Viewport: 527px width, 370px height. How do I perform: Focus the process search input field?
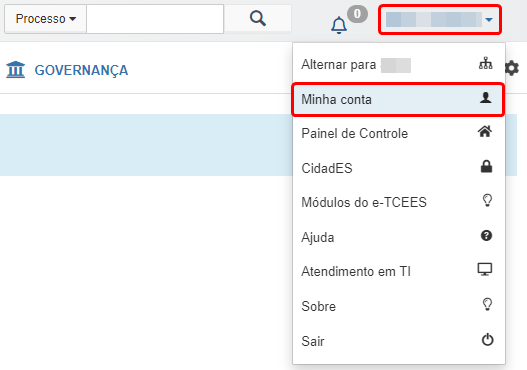[155, 19]
